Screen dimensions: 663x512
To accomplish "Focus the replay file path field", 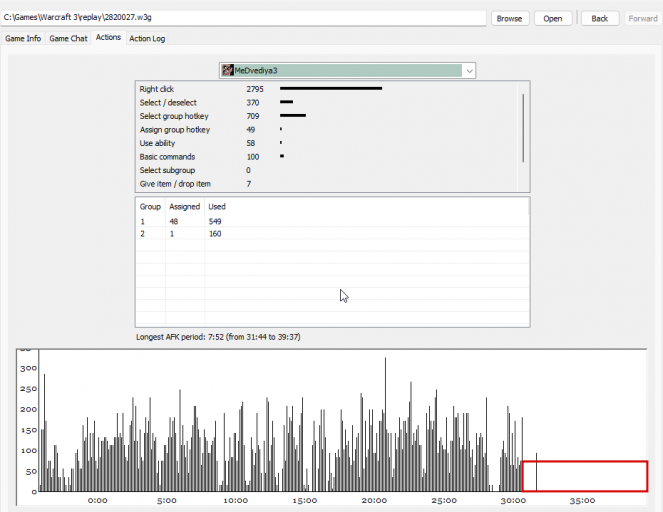I will pyautogui.click(x=243, y=18).
